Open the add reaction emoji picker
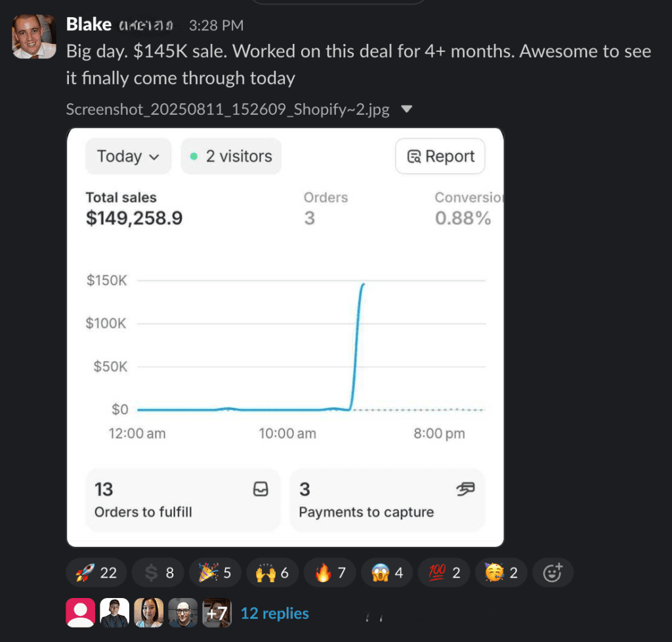 tap(553, 572)
